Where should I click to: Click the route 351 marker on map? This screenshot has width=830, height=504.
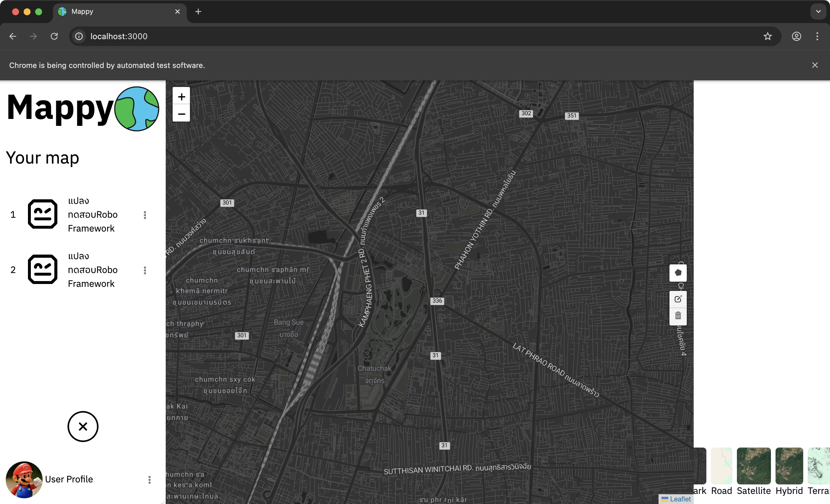[572, 115]
